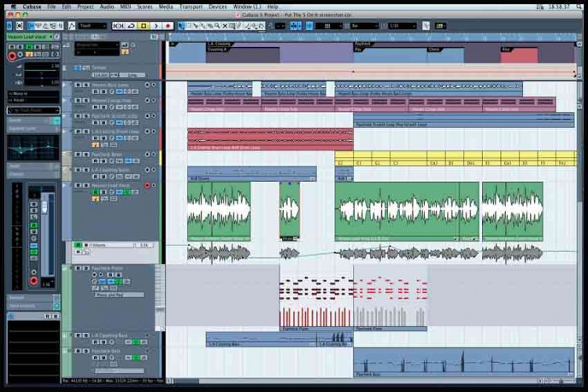Toggle Read automation on the Volume lane
The height and width of the screenshot is (392, 588).
[78, 245]
